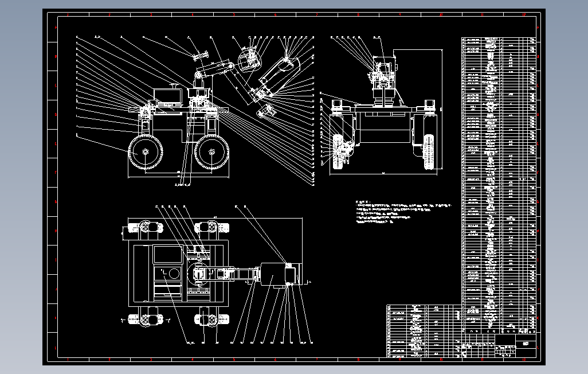Screen dimensions: 588x374
Task: Select the title block in the corner
Action: [x=499, y=345]
